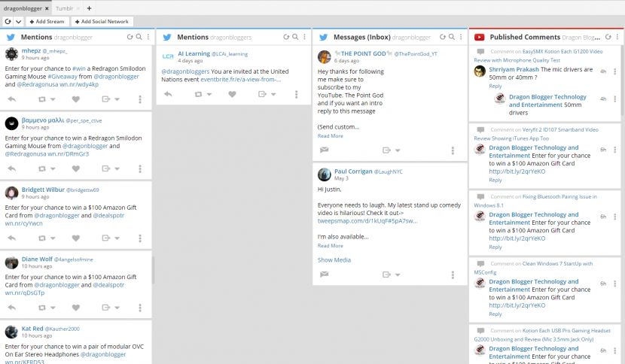The image size is (625, 364).
Task: Add a new tab with plus button
Action: point(89,8)
